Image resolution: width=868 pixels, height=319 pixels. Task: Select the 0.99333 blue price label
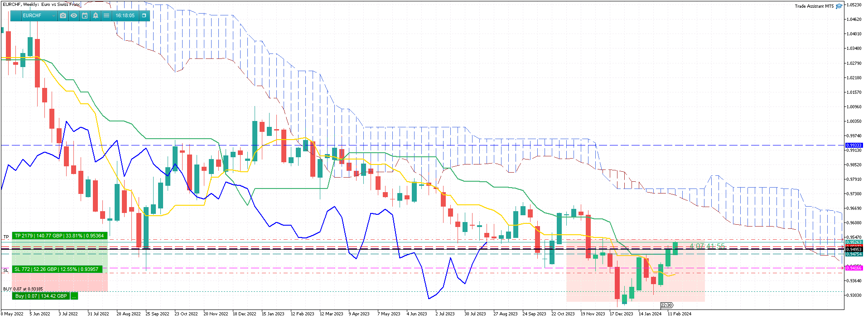(854, 145)
